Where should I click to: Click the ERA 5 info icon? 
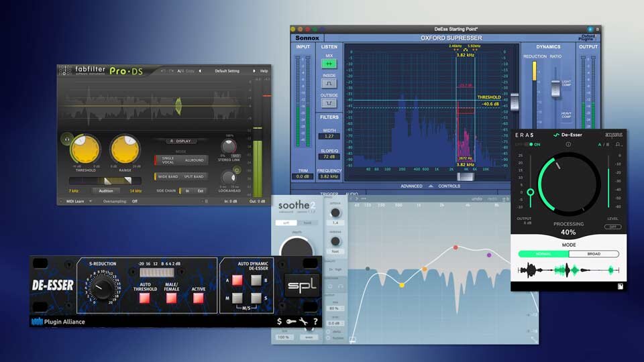coord(568,144)
